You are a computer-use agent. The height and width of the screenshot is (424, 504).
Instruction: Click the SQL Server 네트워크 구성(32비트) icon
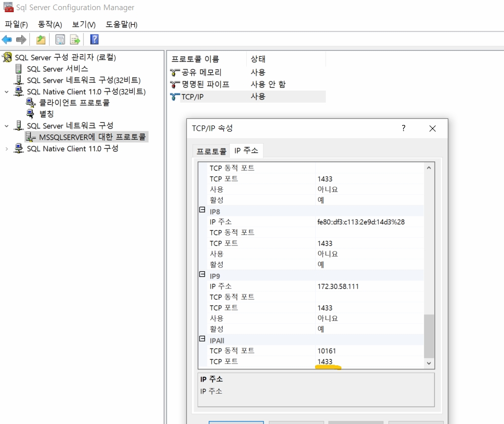pyautogui.click(x=19, y=80)
